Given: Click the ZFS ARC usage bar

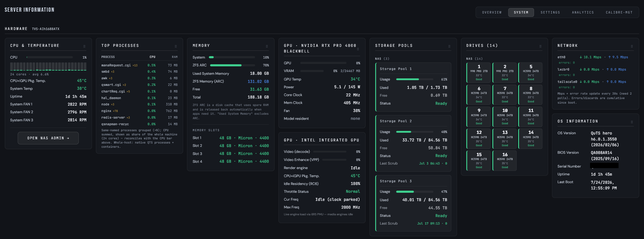Looking at the screenshot, I should click(x=233, y=65).
